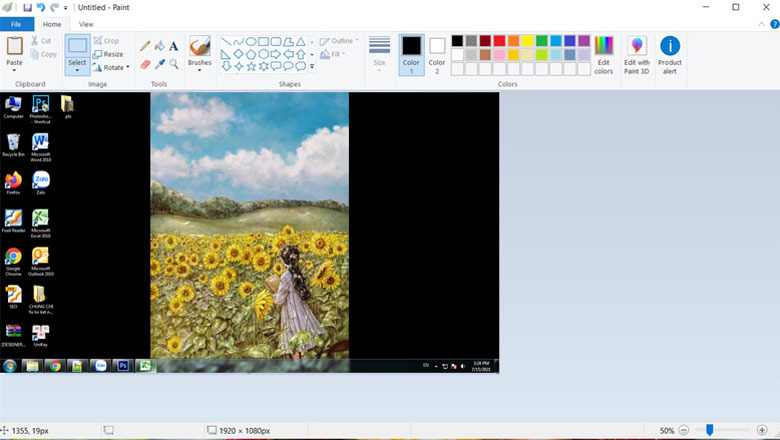Activate the Text tool
This screenshot has width=780, height=440.
click(x=173, y=46)
